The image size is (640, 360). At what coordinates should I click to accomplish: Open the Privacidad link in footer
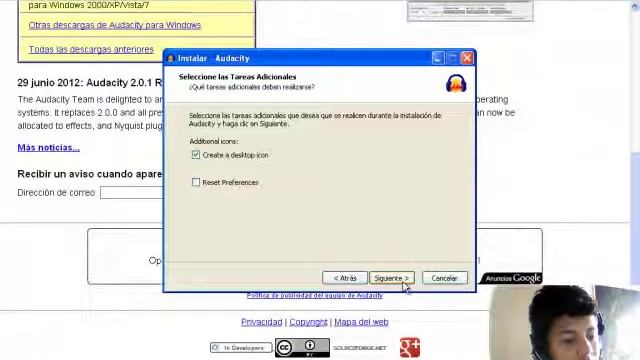pyautogui.click(x=262, y=322)
